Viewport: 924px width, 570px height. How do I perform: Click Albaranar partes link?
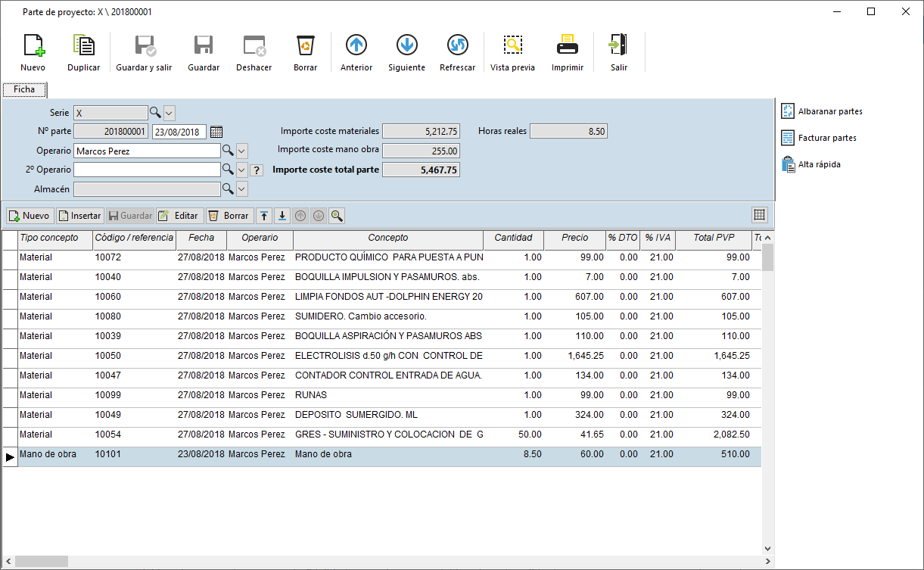(822, 111)
